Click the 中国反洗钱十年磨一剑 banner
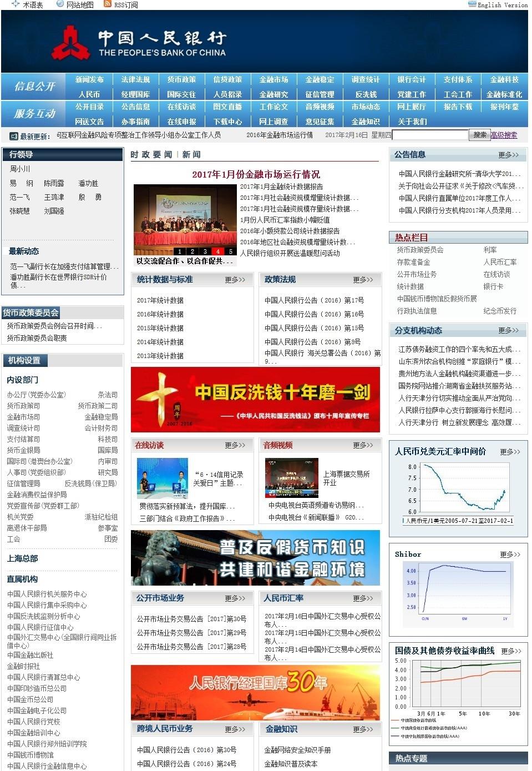The width and height of the screenshot is (532, 771). tap(256, 400)
